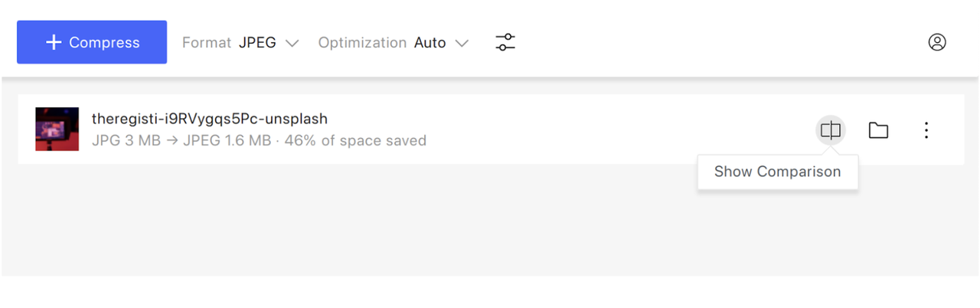This screenshot has width=980, height=308.
Task: Open the output folder icon
Action: [x=878, y=130]
